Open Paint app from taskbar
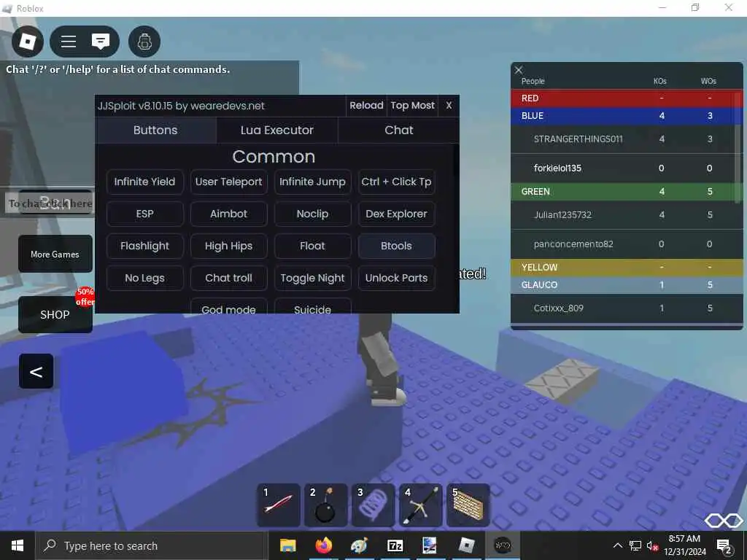The width and height of the screenshot is (747, 560). coord(359,545)
